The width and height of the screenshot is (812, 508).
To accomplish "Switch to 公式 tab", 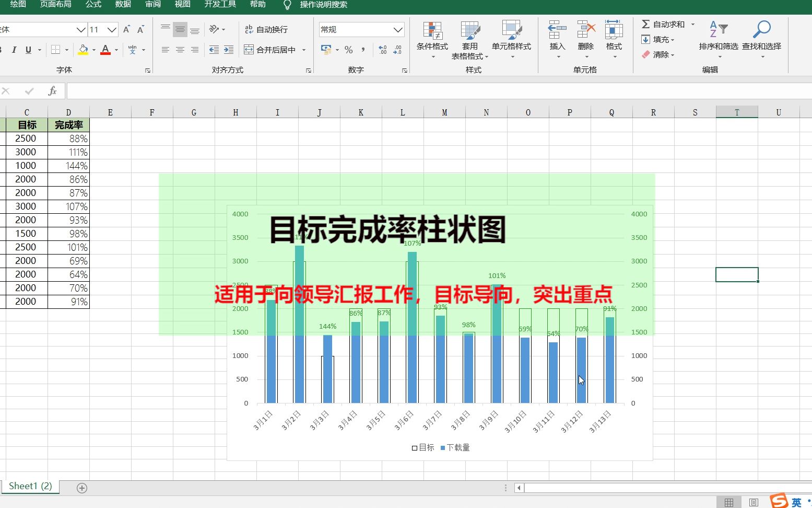I will [x=93, y=4].
